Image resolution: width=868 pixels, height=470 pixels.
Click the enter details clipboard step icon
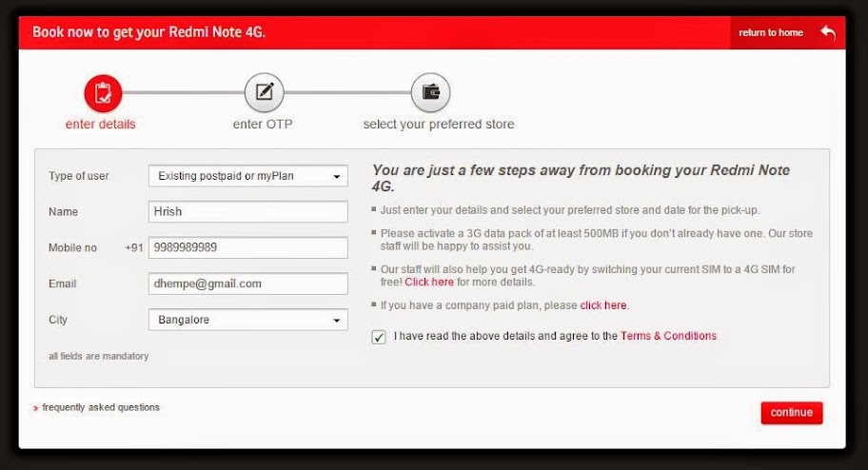[103, 93]
